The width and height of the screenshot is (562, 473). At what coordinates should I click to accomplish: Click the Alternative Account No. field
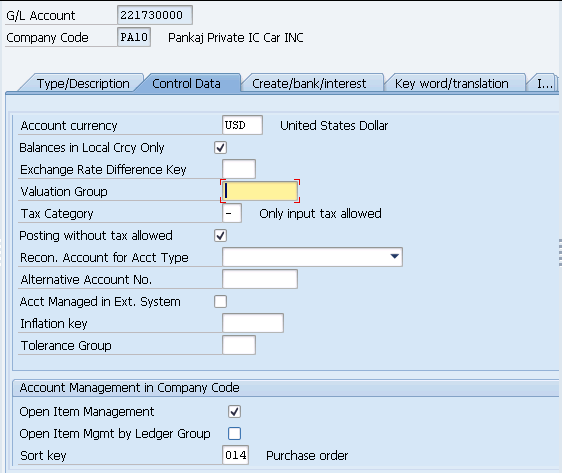(260, 279)
